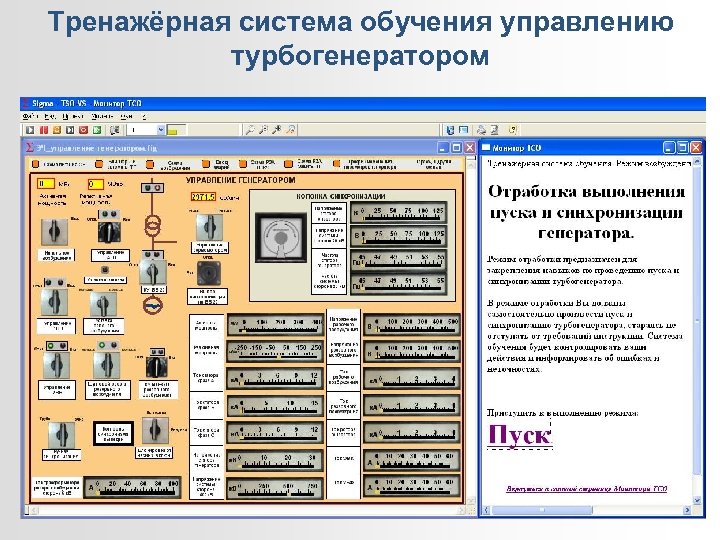
Task: Click the УПРАВЛЕНИЕ ГЕНЕРАТОРОМ panel title
Action: coord(241,180)
